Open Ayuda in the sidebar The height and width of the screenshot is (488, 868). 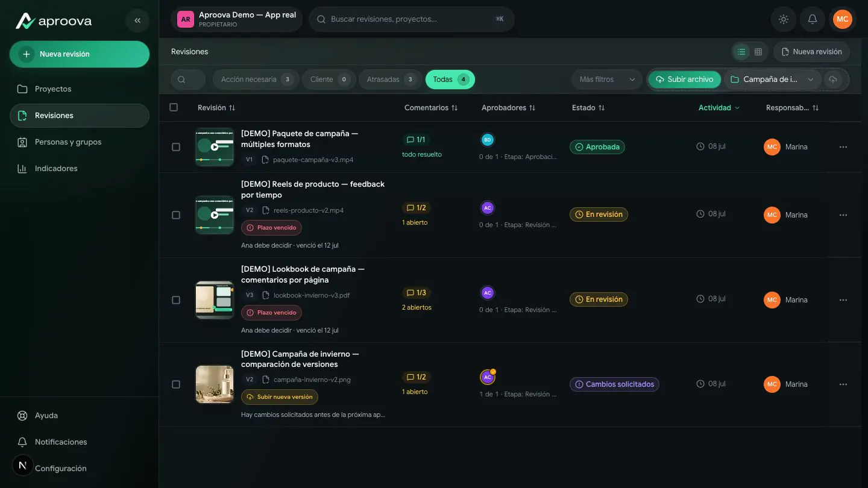[x=80, y=416]
